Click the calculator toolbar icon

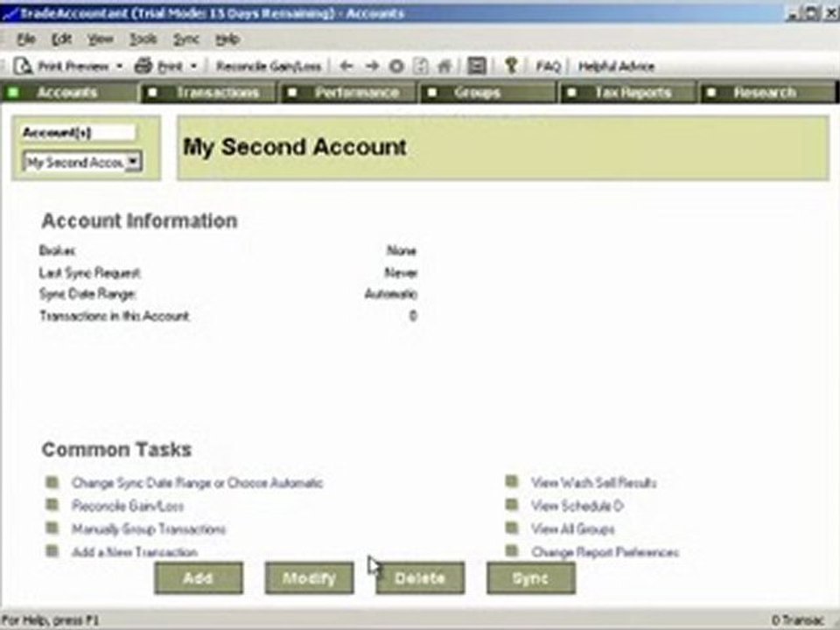coord(476,66)
